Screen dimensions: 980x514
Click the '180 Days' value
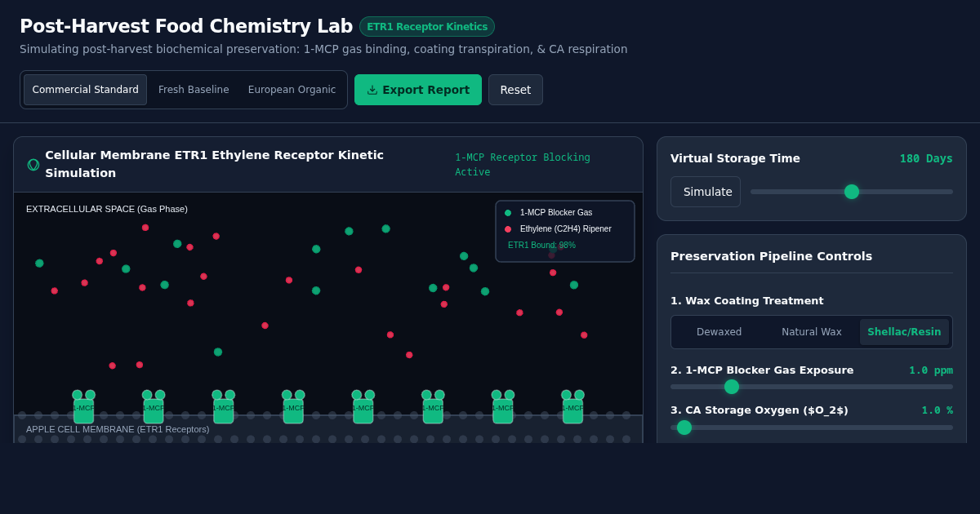[926, 158]
